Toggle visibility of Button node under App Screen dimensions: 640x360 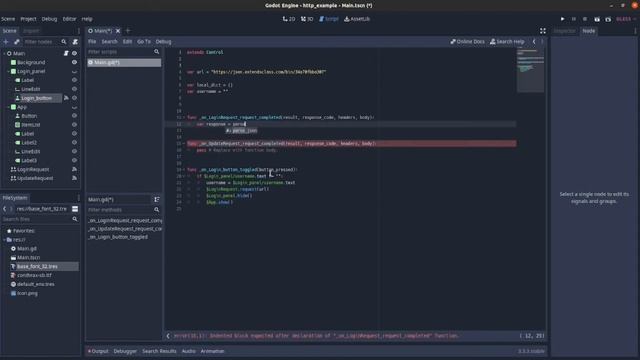(74, 116)
